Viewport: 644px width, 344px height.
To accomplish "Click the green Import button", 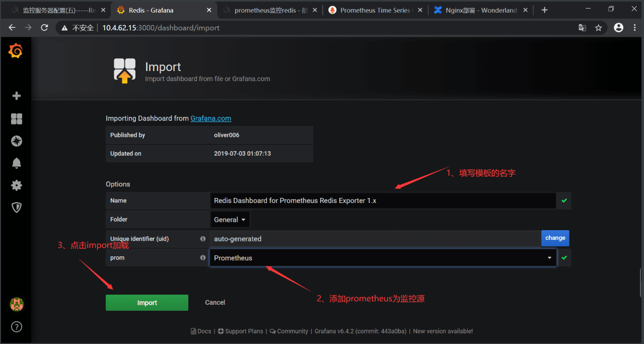I will pos(147,303).
